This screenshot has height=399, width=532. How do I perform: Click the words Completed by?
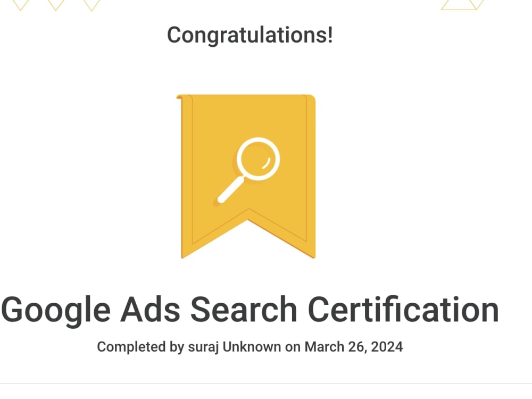[x=140, y=347]
